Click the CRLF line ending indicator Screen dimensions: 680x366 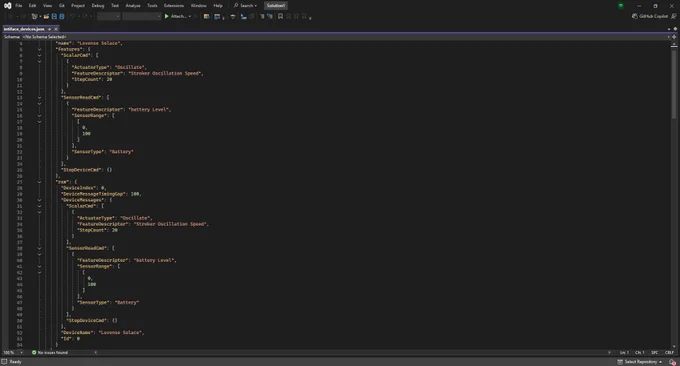(670, 353)
